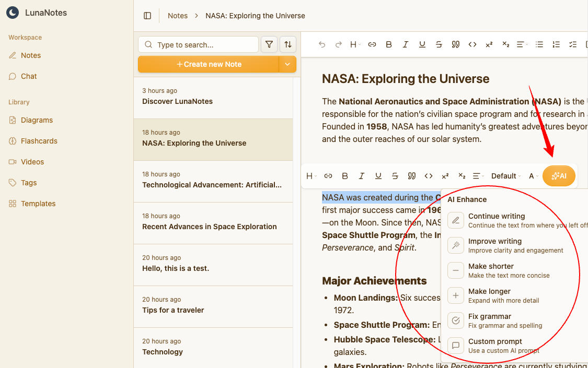Click the orange AI enhance button
The image size is (588, 368).
pos(559,176)
